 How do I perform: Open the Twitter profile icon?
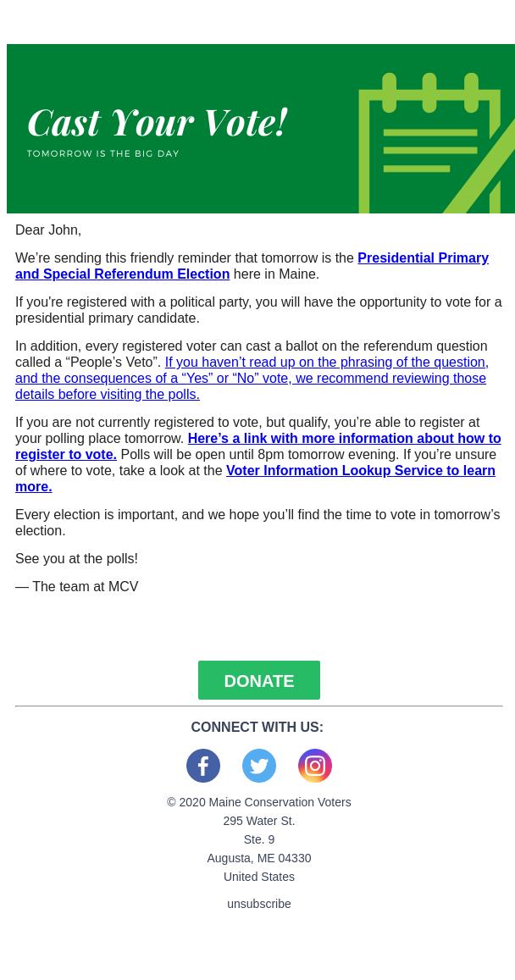click(259, 766)
